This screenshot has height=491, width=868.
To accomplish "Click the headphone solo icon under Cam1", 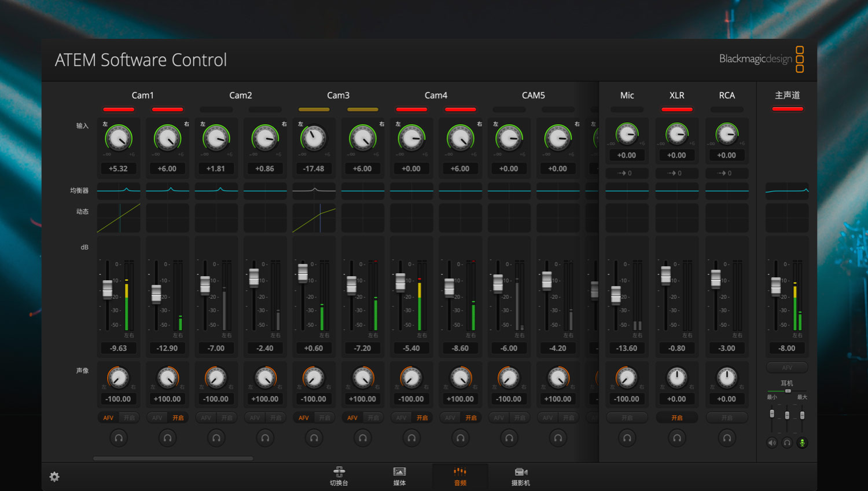I will pos(119,438).
